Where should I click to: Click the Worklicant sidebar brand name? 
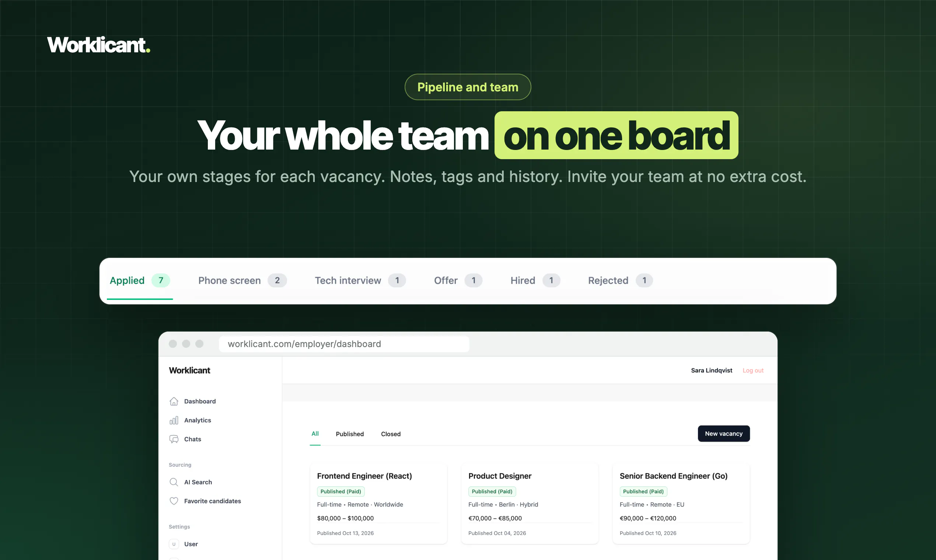[189, 370]
